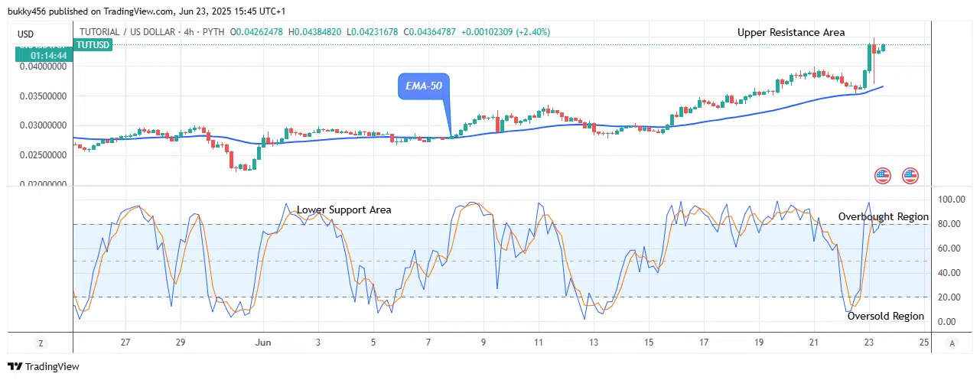Select the Upper Resistance Area annotation
Screen dimensions: 980x380
[x=791, y=32]
